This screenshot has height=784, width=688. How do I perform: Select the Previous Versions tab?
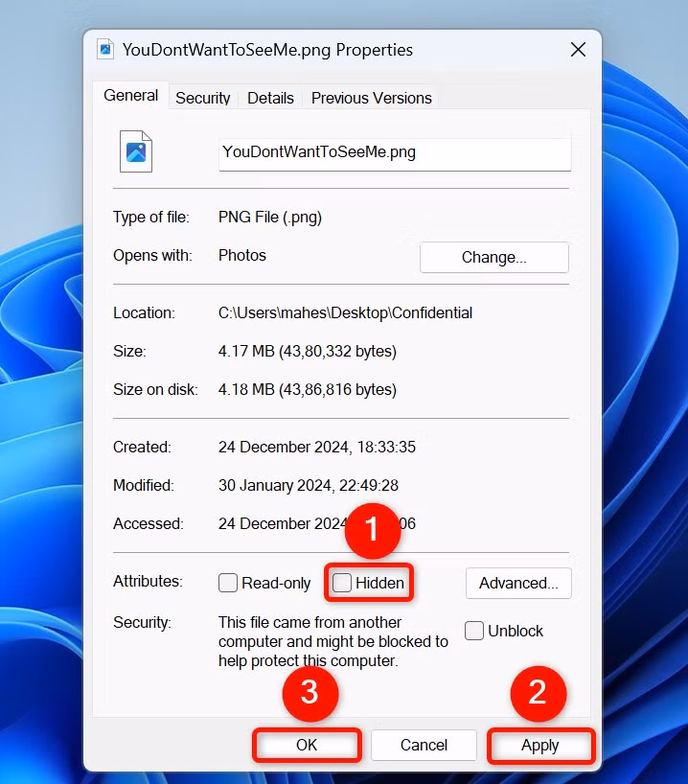click(x=372, y=98)
